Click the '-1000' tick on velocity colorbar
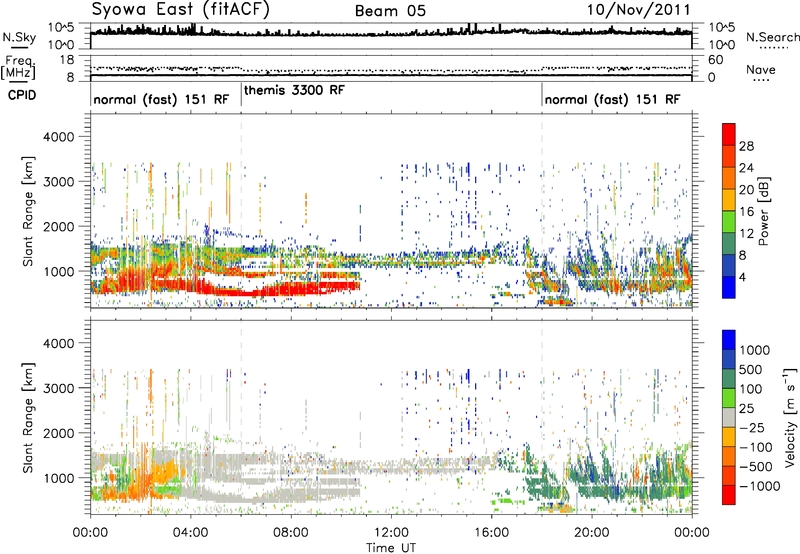 [x=760, y=486]
